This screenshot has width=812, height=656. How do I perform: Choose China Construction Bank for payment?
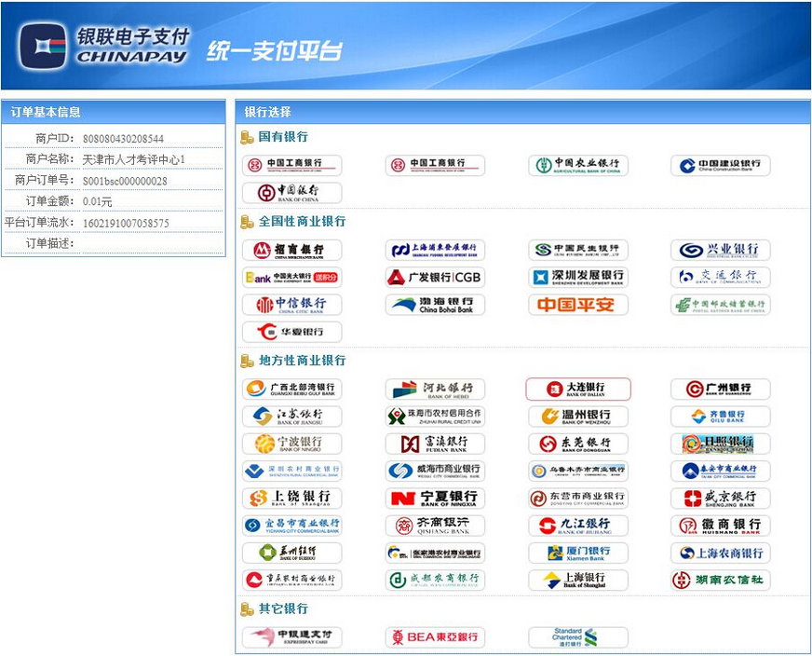point(720,166)
